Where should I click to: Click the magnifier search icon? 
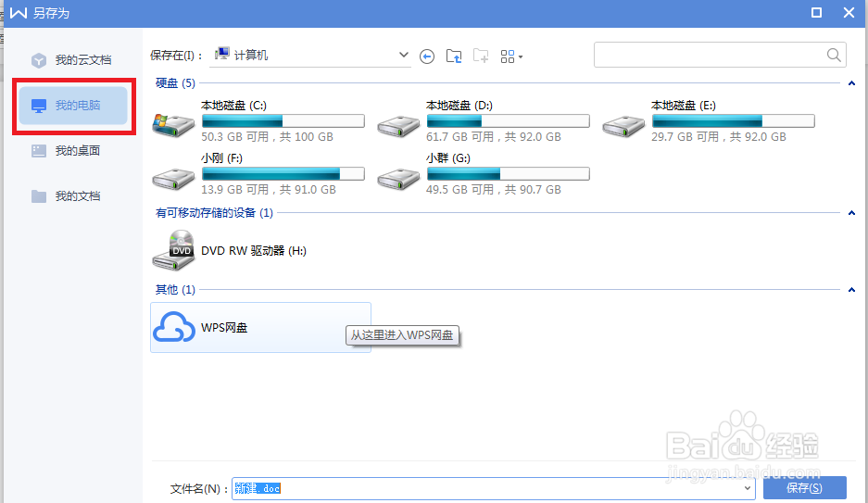pos(834,55)
